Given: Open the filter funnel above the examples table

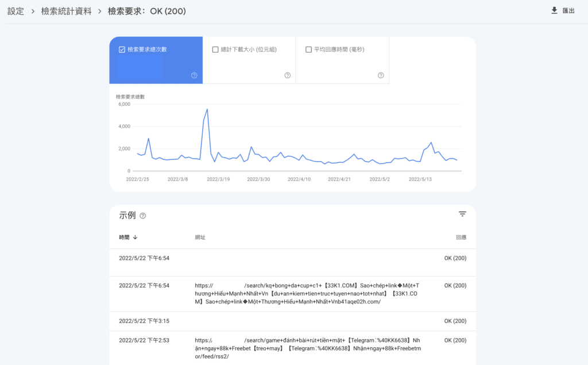Looking at the screenshot, I should pyautogui.click(x=462, y=214).
